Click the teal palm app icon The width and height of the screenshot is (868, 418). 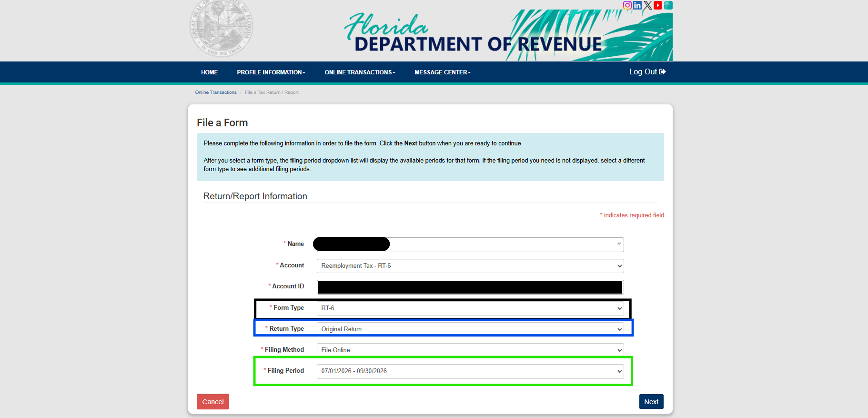668,5
